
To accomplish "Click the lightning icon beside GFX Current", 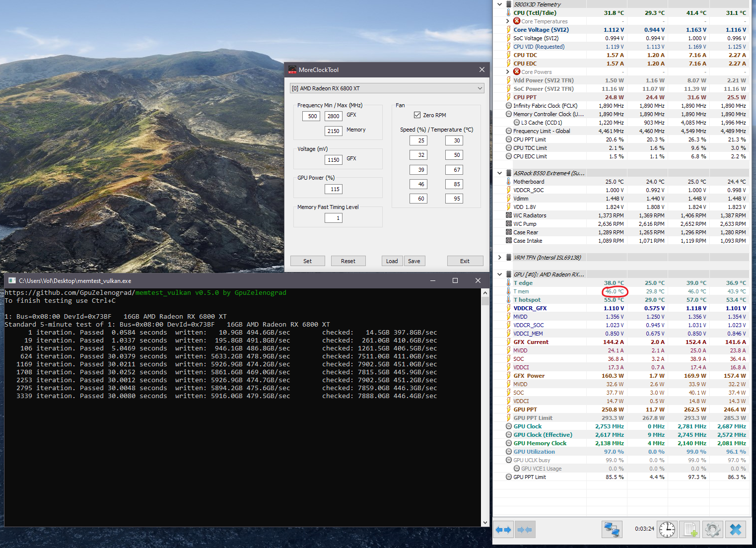I will (508, 342).
